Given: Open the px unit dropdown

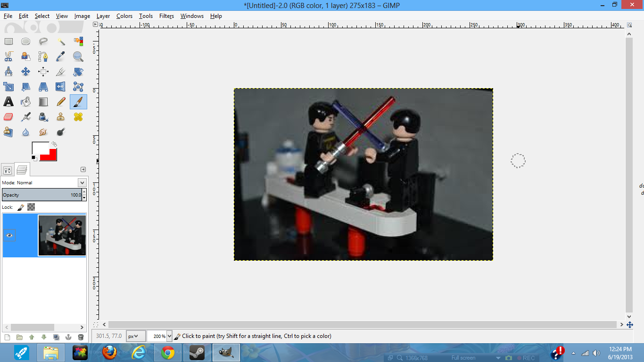Looking at the screenshot, I should click(135, 336).
